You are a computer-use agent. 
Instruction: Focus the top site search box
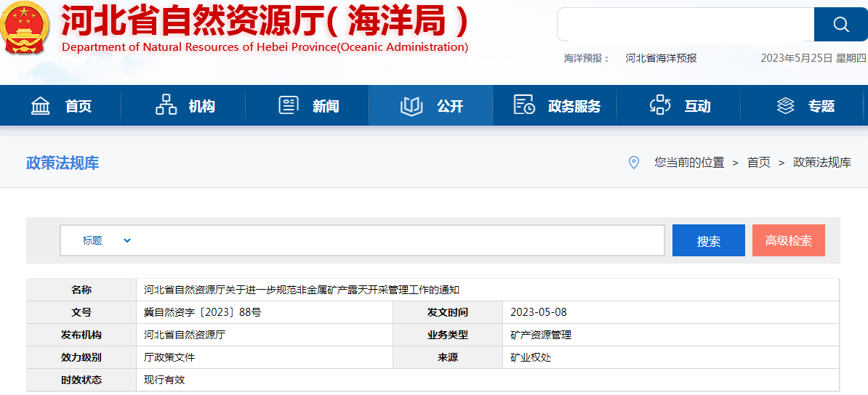tap(685, 25)
